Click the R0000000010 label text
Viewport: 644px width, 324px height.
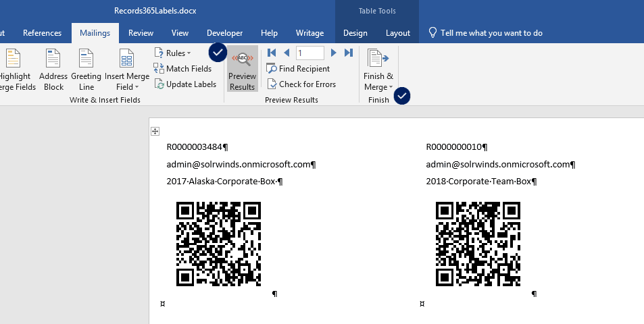point(454,147)
